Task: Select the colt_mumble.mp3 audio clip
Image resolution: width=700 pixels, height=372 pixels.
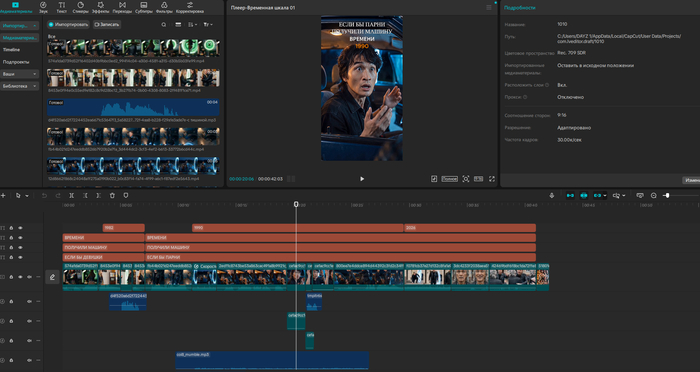Action: (x=272, y=360)
